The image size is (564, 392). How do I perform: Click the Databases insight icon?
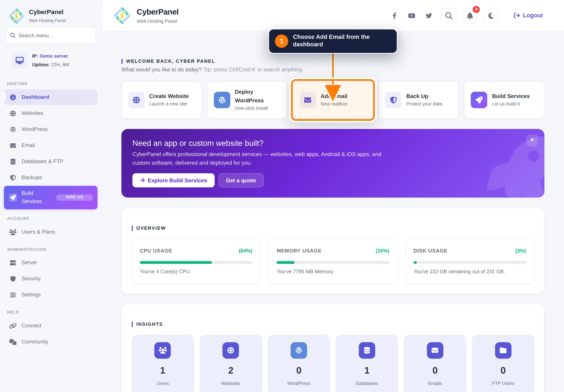[367, 350]
